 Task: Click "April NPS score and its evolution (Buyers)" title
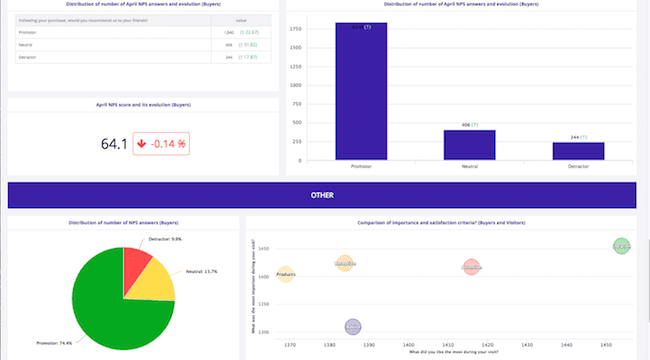pyautogui.click(x=143, y=105)
